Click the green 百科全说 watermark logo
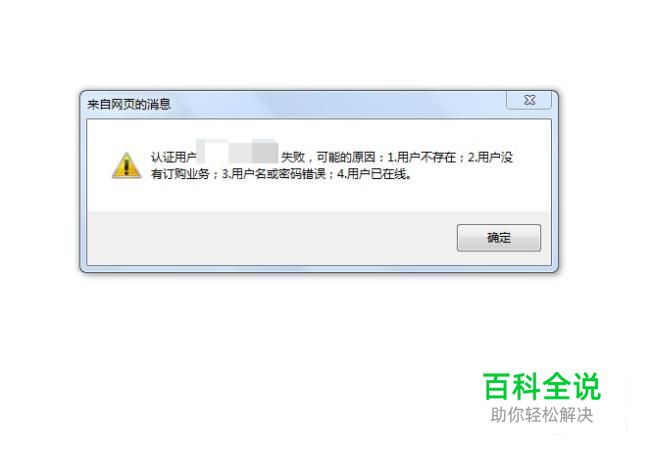 point(541,386)
